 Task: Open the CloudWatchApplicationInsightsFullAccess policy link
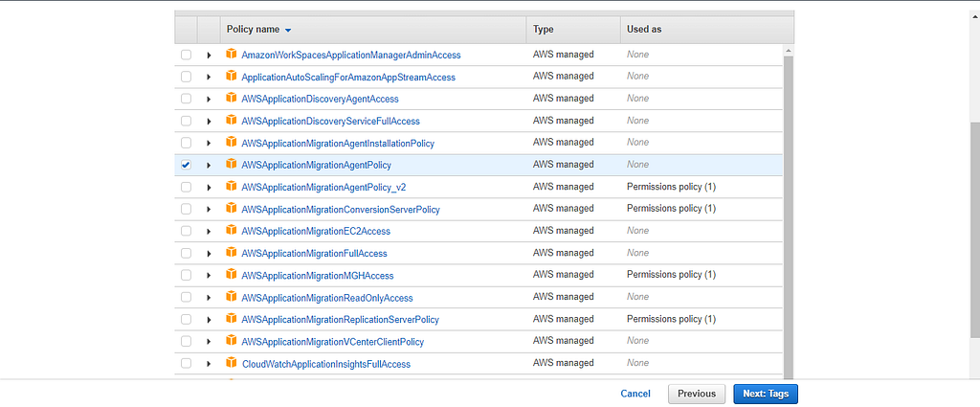pyautogui.click(x=326, y=364)
